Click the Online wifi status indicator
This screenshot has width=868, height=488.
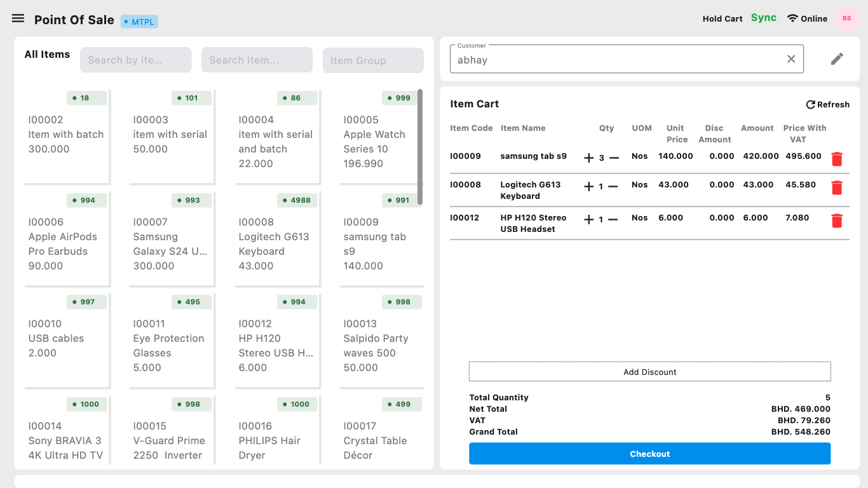click(x=807, y=18)
